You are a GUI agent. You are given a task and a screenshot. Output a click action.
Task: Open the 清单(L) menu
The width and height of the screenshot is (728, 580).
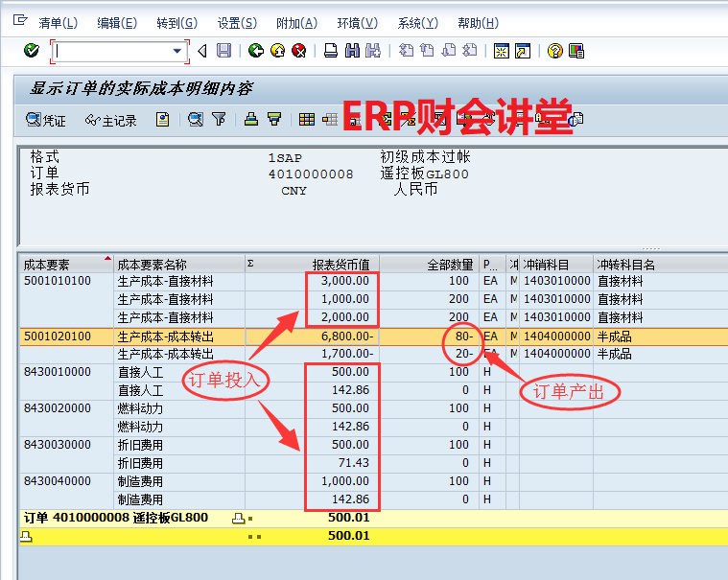[x=58, y=23]
